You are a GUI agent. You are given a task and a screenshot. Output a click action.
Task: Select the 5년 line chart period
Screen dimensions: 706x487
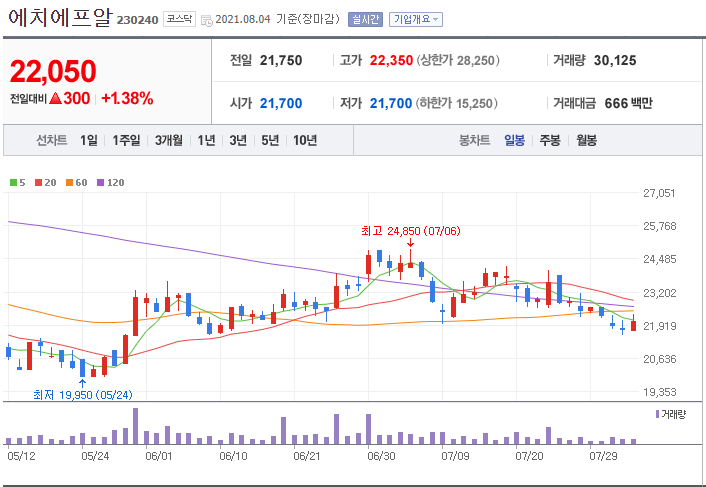[270, 140]
